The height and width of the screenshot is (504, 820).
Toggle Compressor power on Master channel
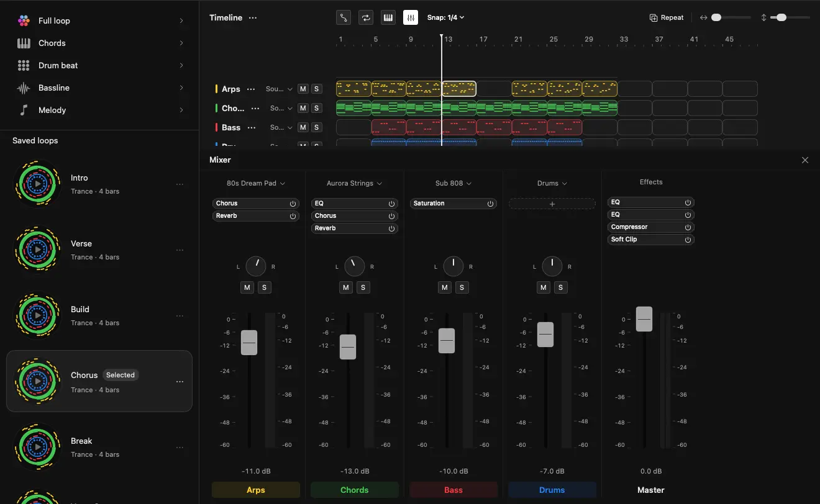688,227
